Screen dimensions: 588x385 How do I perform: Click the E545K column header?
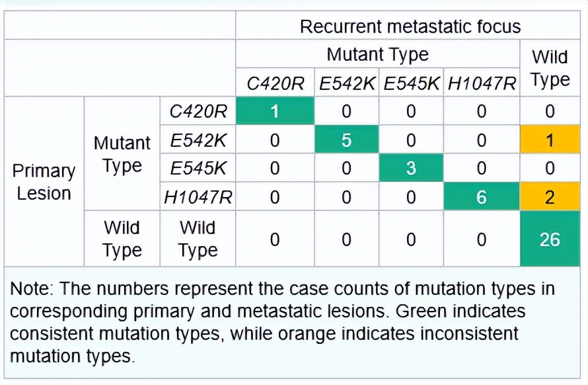[411, 84]
